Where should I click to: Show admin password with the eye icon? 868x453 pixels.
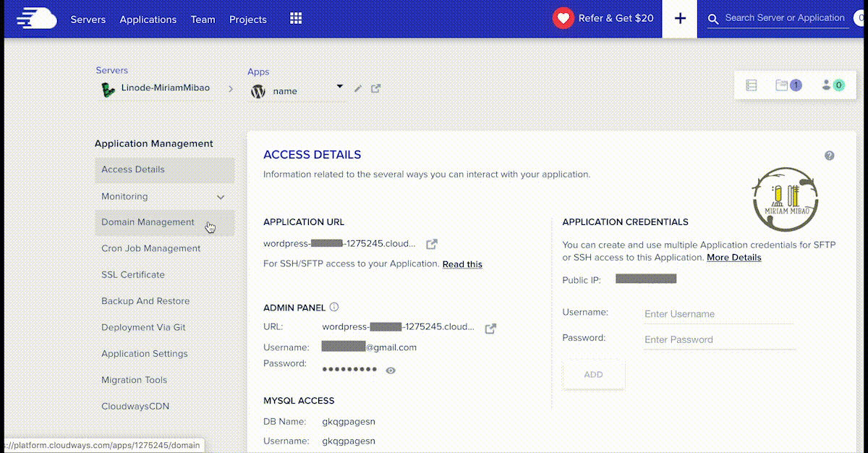391,371
